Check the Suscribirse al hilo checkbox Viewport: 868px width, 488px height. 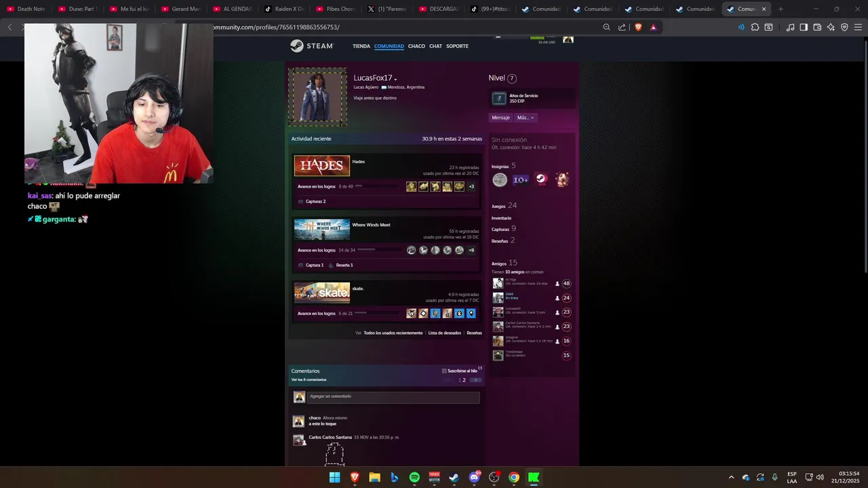[x=444, y=371]
